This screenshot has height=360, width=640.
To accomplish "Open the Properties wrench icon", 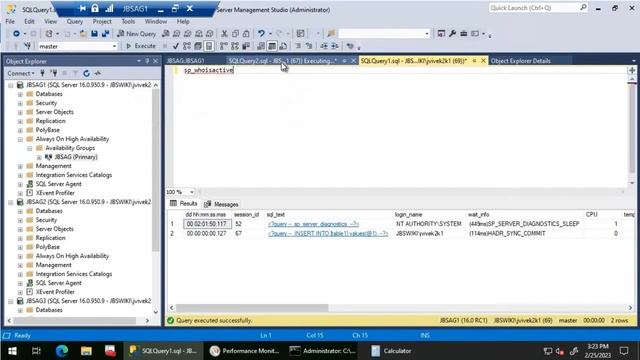I will [452, 34].
